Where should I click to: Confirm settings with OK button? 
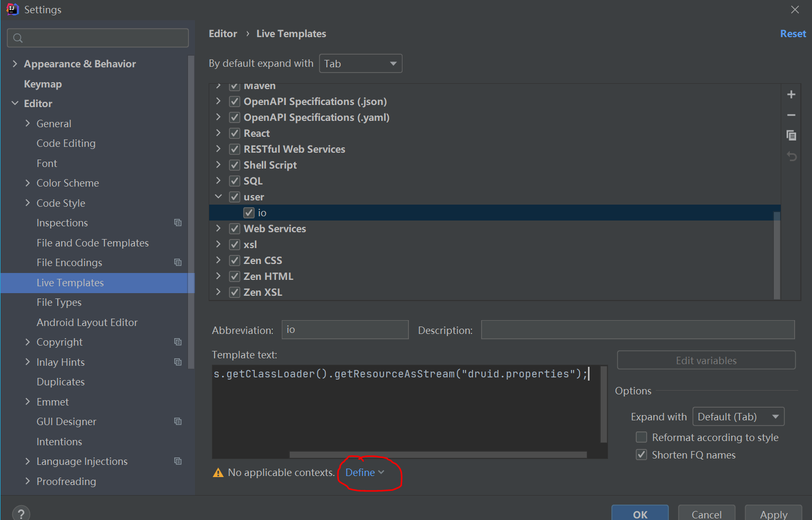click(x=640, y=514)
